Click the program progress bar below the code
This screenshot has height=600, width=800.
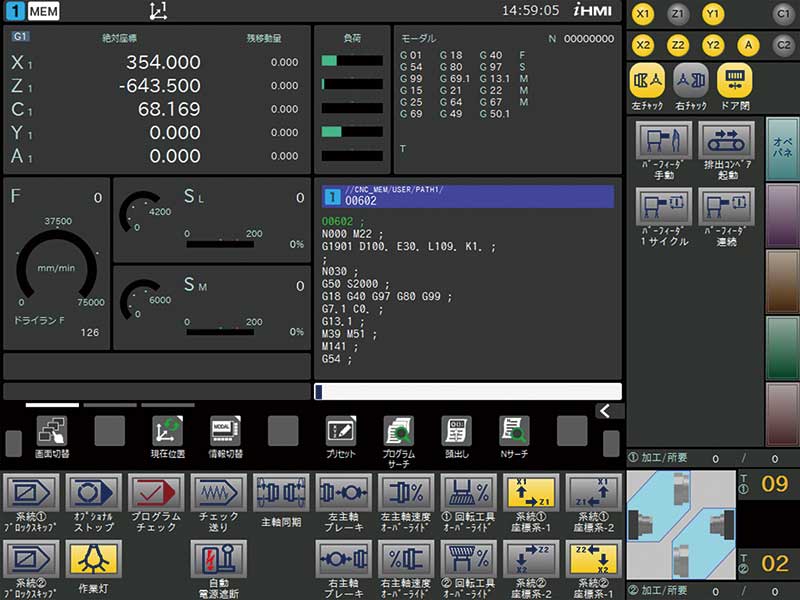point(468,391)
